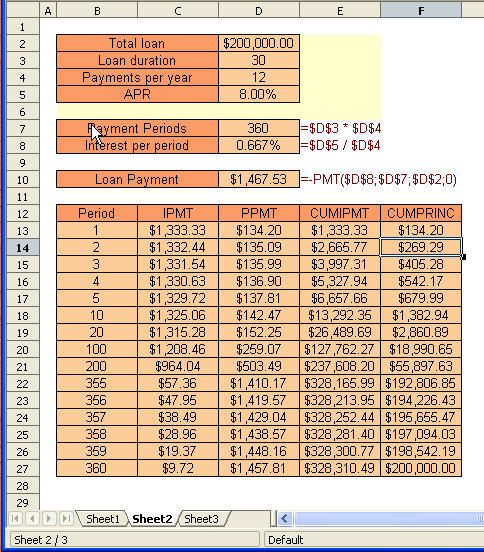This screenshot has width=484, height=552.
Task: Click IPMT value $28.96
Action: 178,434
